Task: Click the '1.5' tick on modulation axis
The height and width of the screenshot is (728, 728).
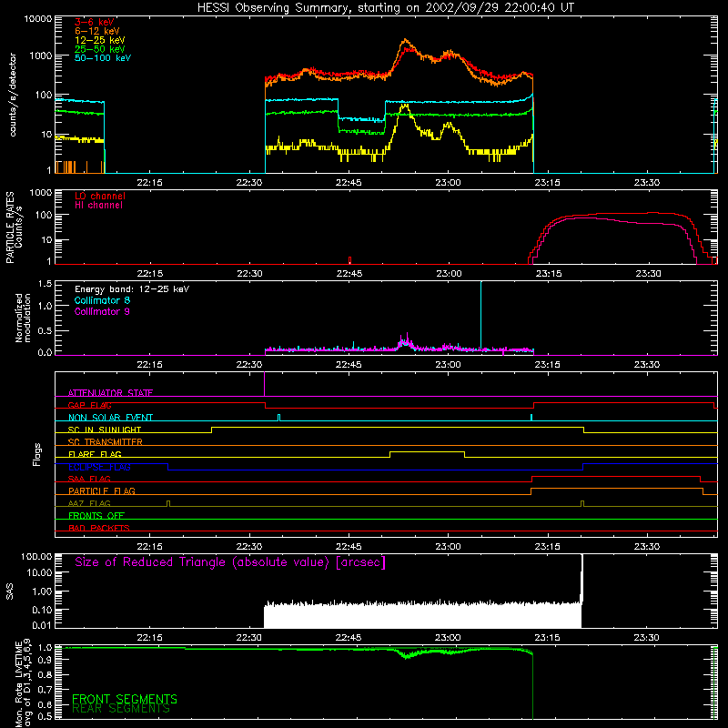Action: [x=45, y=284]
